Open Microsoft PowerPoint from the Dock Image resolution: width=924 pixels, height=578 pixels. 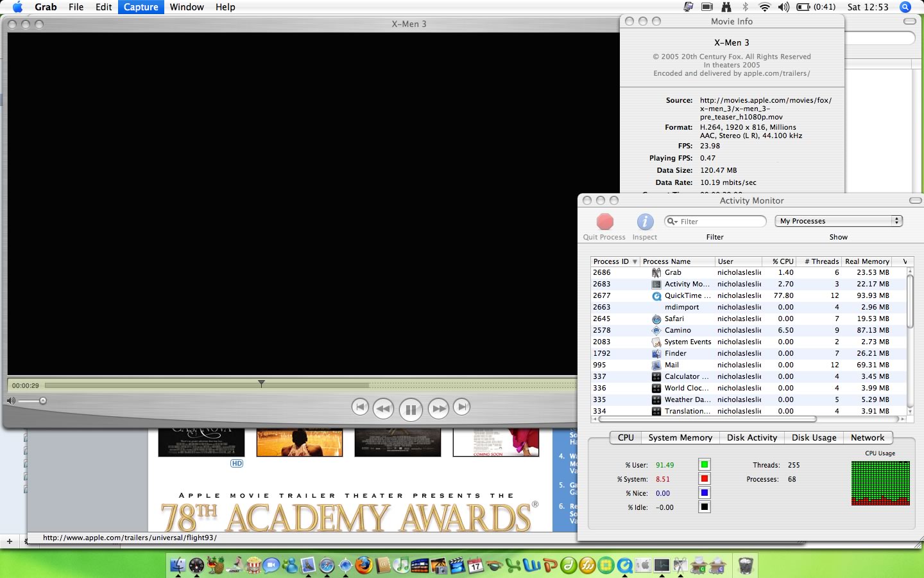(550, 566)
